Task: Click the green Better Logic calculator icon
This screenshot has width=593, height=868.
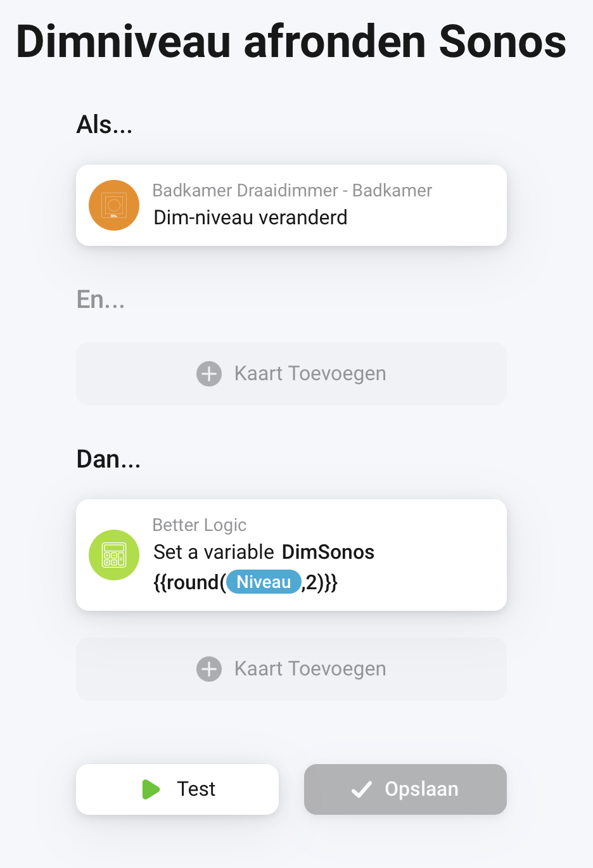Action: pyautogui.click(x=114, y=555)
